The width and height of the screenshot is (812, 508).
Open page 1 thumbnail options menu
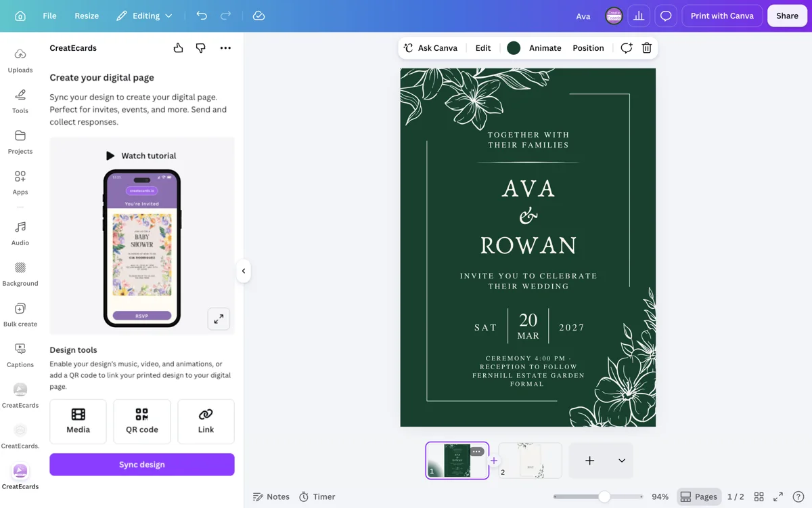[477, 451]
